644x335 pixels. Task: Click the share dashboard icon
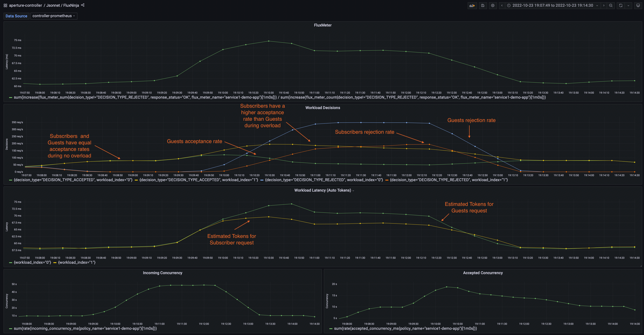(83, 5)
